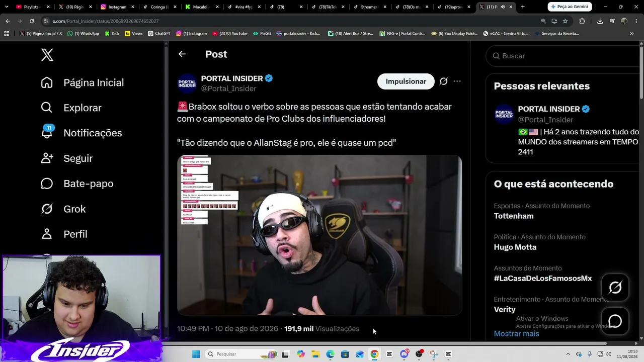Viewport: 644px width, 362px height.
Task: Reload the page
Action: [32, 21]
